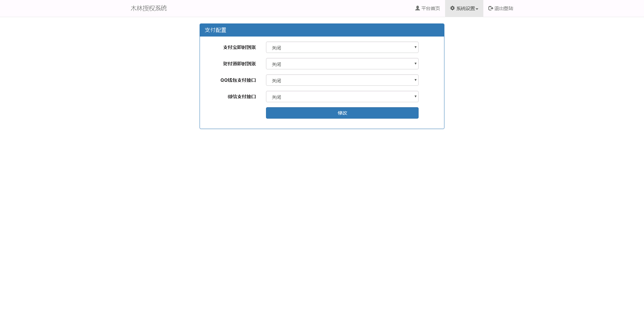Click the 微信支付接口 label
This screenshot has width=644, height=315.
242,97
